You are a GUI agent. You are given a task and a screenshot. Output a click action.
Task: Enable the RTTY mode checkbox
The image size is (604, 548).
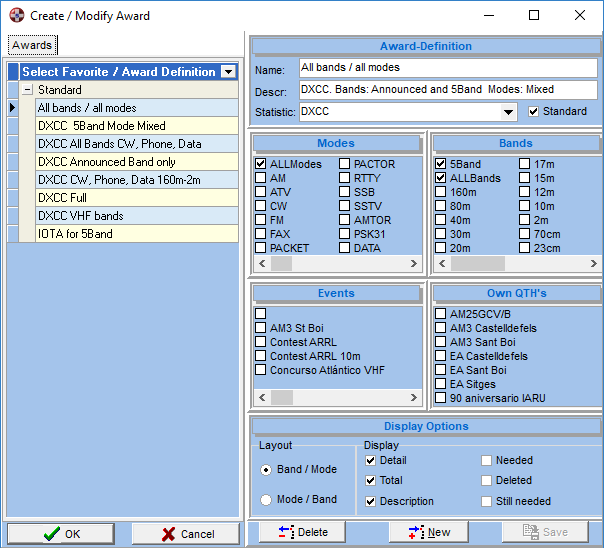point(345,178)
